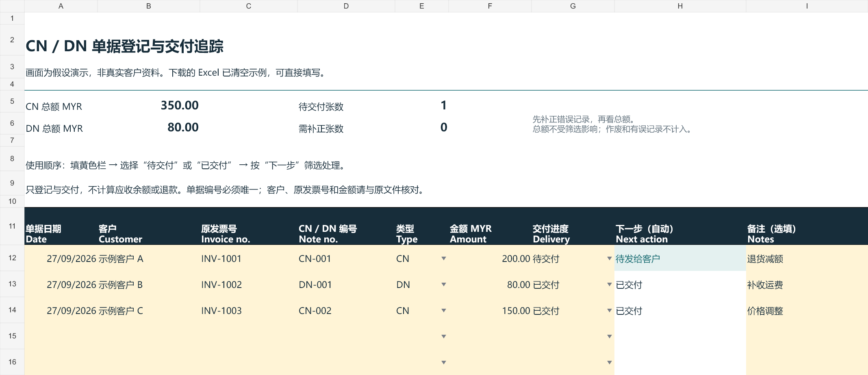
Task: Select column C header
Action: 249,6
